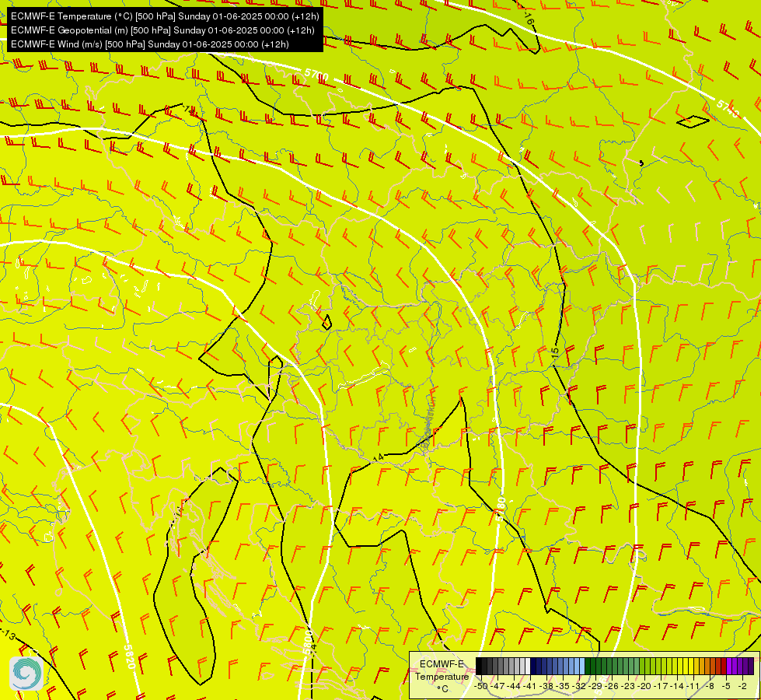Click the -38 label on the temperature scale
The image size is (761, 700).
546,686
